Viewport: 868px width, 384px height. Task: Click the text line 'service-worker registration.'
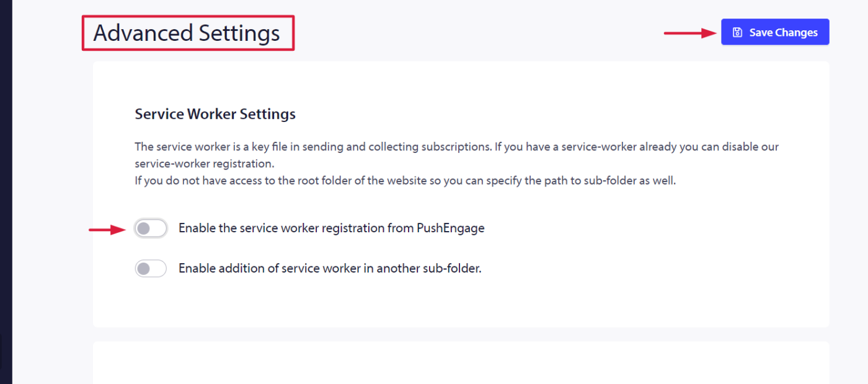pos(205,164)
